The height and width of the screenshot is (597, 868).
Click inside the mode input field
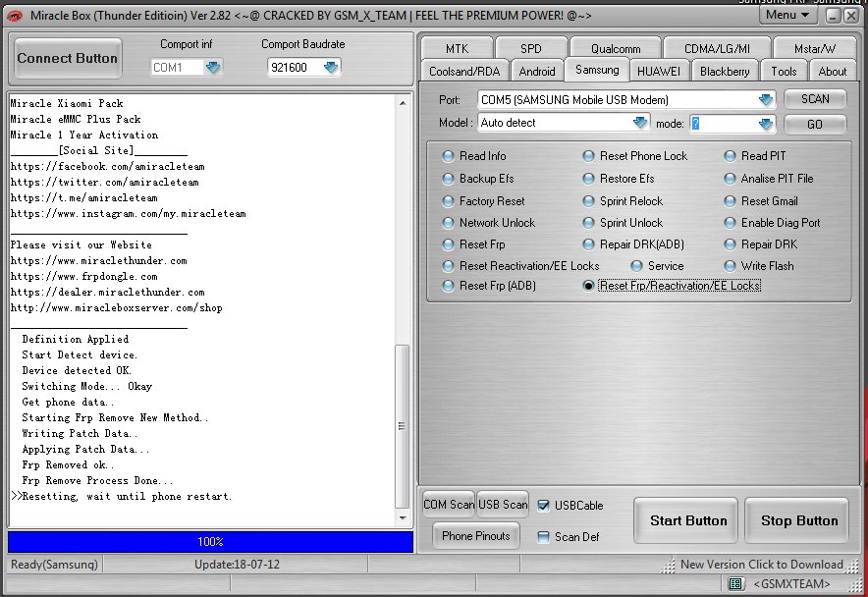(724, 124)
